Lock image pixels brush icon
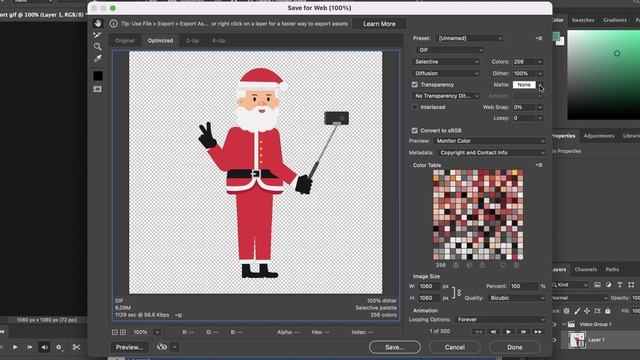Screen dimensions: 640x360 tap(577, 311)
